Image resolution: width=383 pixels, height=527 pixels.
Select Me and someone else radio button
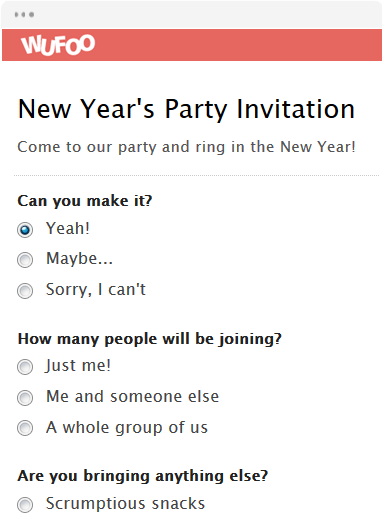tap(25, 398)
